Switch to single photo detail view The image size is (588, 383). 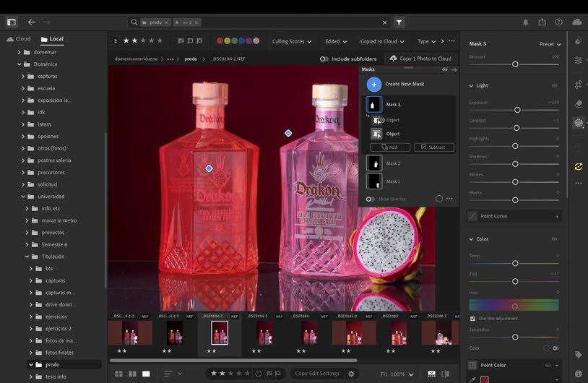(x=146, y=374)
